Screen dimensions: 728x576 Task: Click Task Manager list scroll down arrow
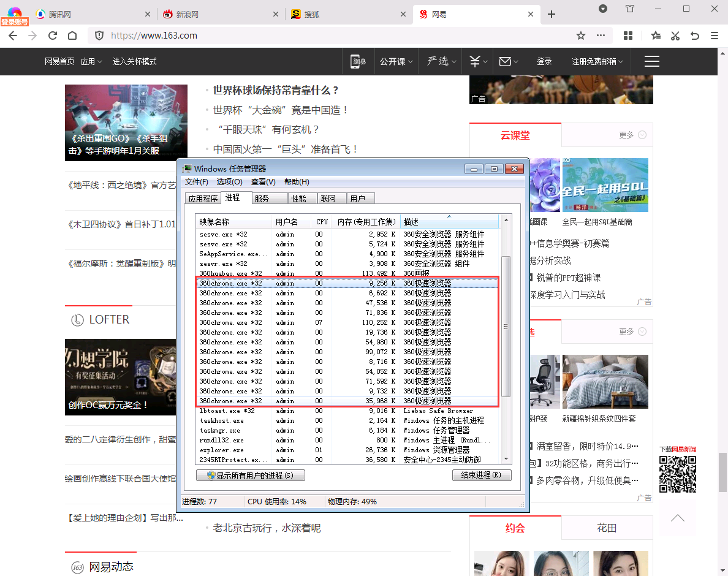[506, 458]
